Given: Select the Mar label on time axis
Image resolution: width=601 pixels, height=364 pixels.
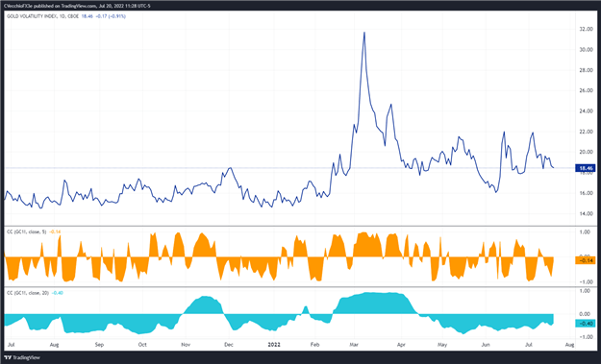Looking at the screenshot, I should tap(354, 345).
